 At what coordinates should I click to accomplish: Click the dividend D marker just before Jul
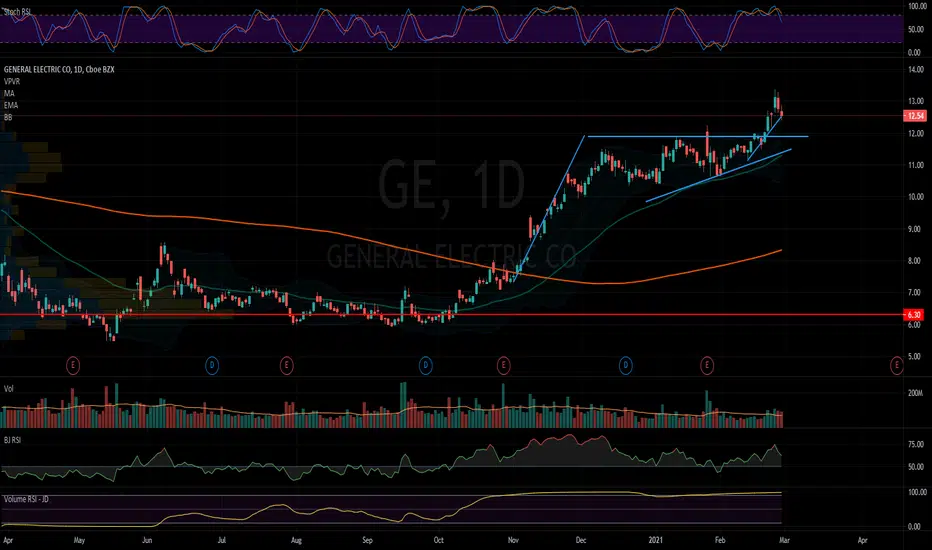(x=212, y=365)
